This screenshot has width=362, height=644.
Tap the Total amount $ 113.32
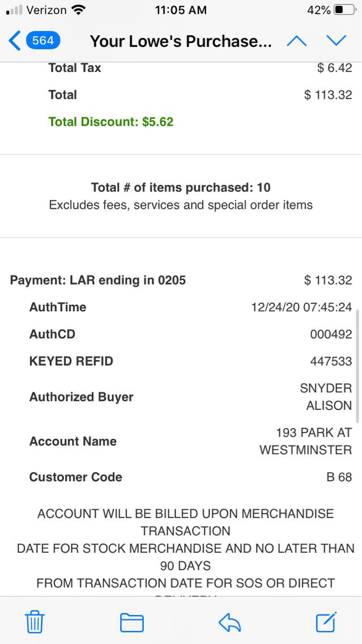tap(328, 95)
